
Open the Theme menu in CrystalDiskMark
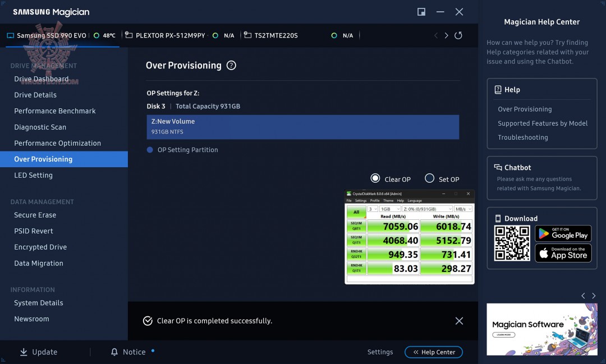(387, 200)
